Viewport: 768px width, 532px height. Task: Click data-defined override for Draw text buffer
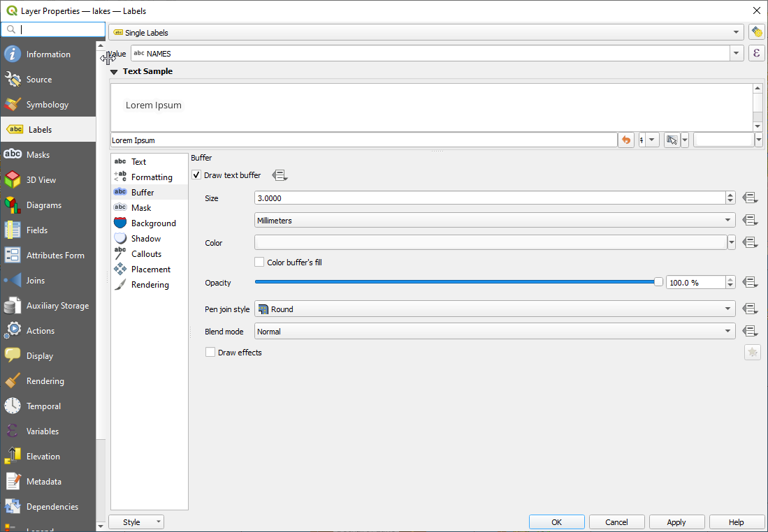pyautogui.click(x=280, y=175)
